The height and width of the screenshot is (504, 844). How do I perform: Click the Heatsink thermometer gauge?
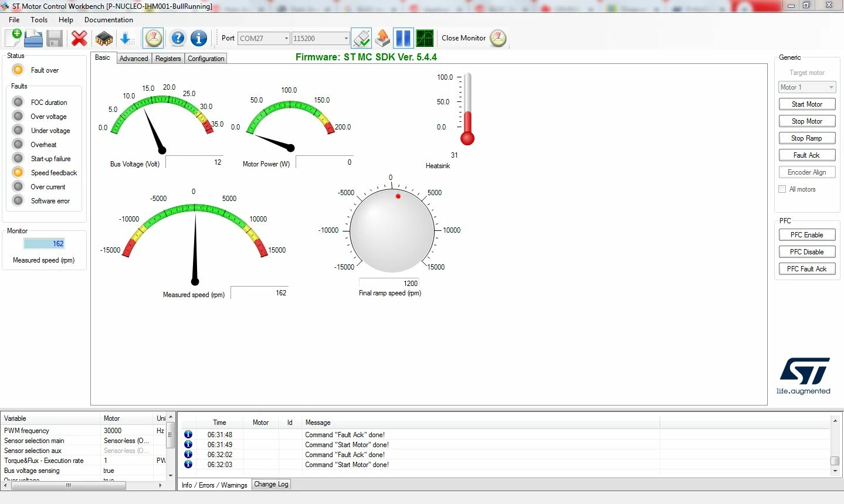click(467, 110)
